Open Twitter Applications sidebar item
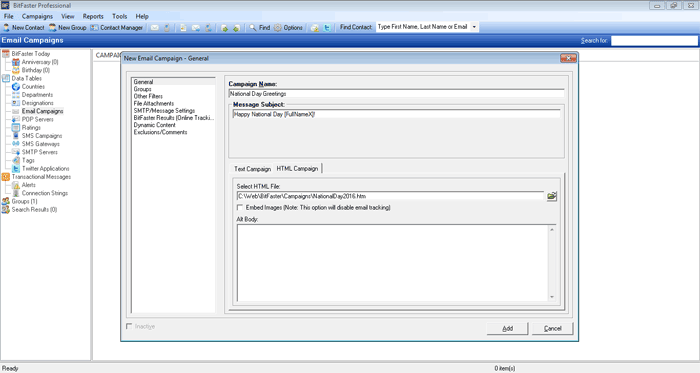 point(45,169)
